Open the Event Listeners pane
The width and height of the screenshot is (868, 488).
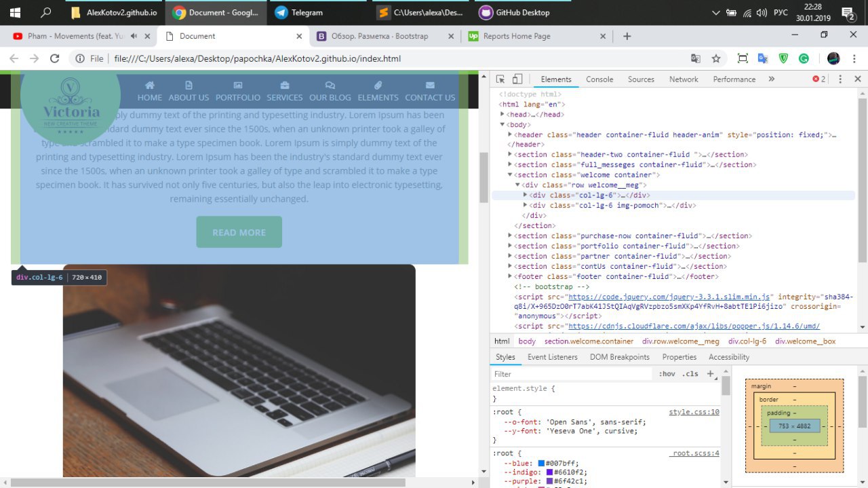pyautogui.click(x=553, y=357)
